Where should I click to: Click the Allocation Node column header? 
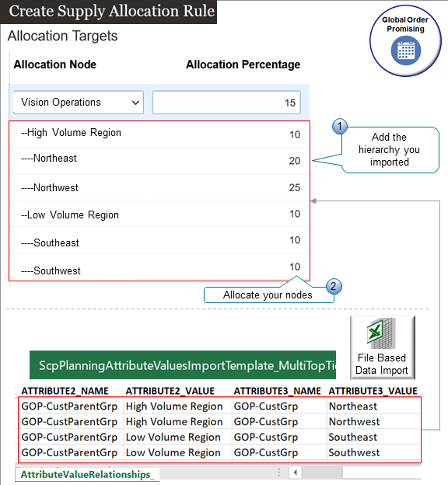54,65
